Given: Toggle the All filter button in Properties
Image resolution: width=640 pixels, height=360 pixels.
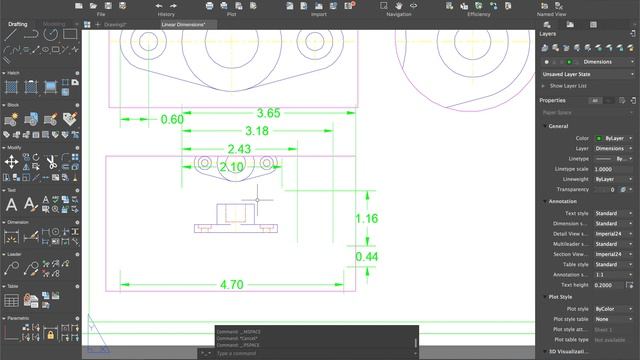Looking at the screenshot, I should click(595, 100).
